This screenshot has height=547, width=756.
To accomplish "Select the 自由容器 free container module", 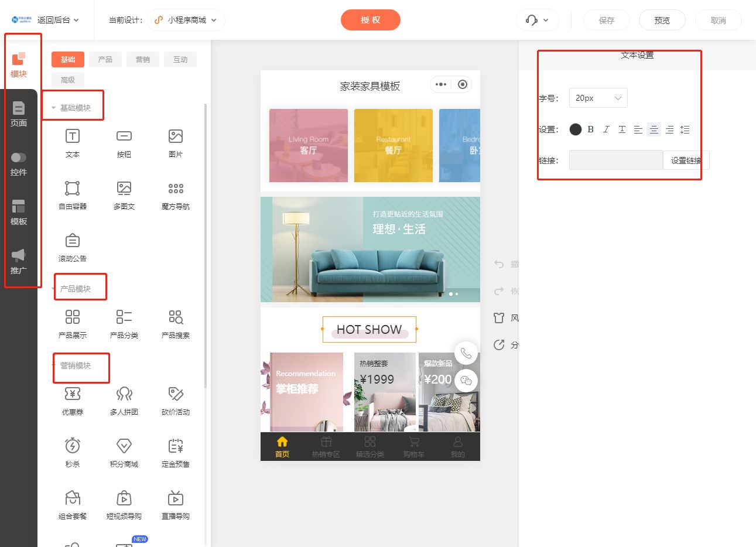I will point(73,195).
